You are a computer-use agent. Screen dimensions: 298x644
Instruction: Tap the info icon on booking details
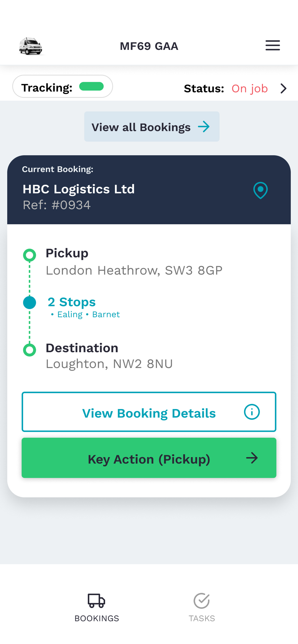point(252,412)
